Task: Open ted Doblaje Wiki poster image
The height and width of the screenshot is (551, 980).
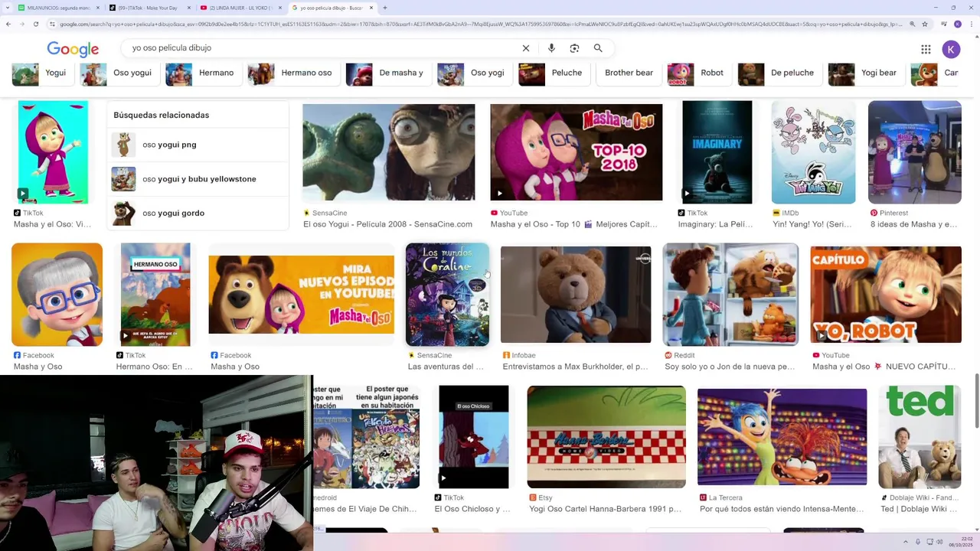Action: click(x=920, y=437)
